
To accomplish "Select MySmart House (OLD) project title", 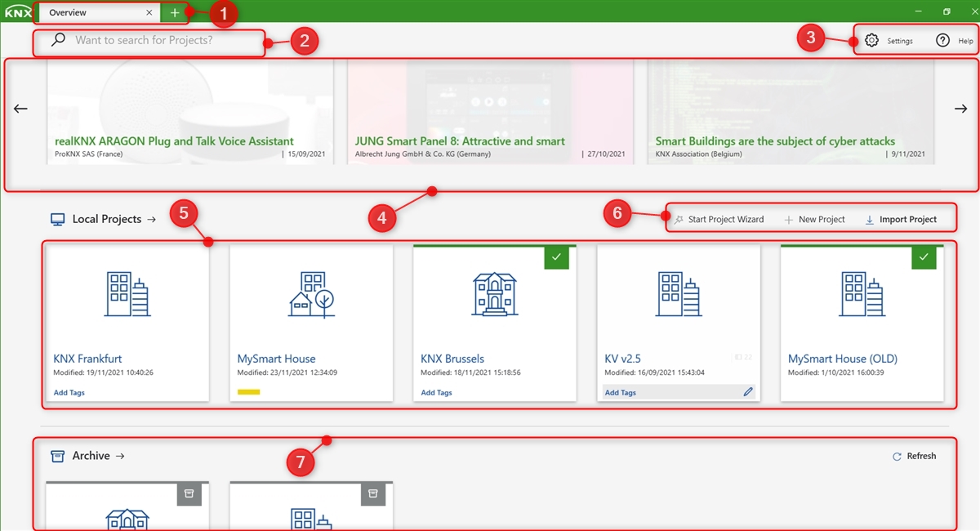I will tap(843, 359).
